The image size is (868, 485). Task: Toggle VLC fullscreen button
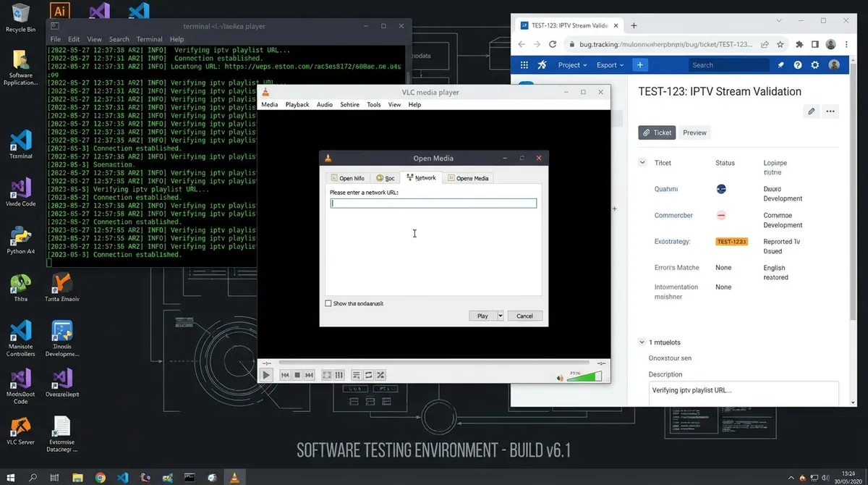(x=327, y=375)
